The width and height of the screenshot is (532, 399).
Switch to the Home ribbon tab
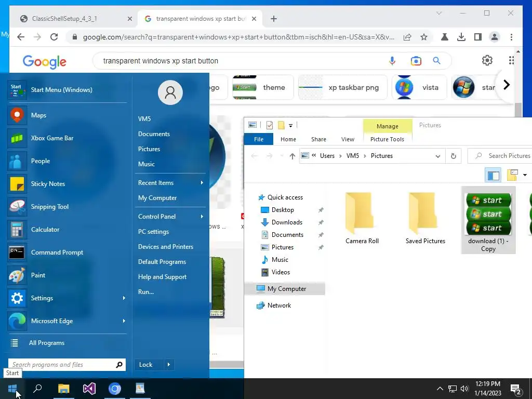tap(288, 139)
